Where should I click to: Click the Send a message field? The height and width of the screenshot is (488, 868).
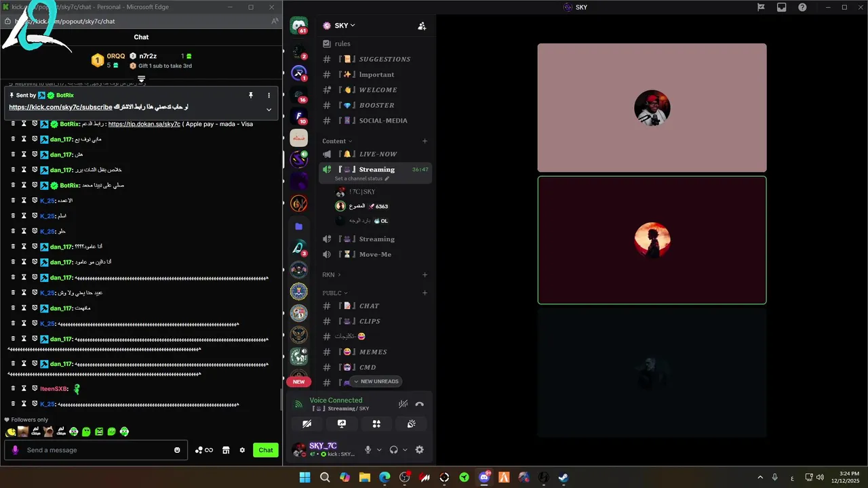[95, 450]
